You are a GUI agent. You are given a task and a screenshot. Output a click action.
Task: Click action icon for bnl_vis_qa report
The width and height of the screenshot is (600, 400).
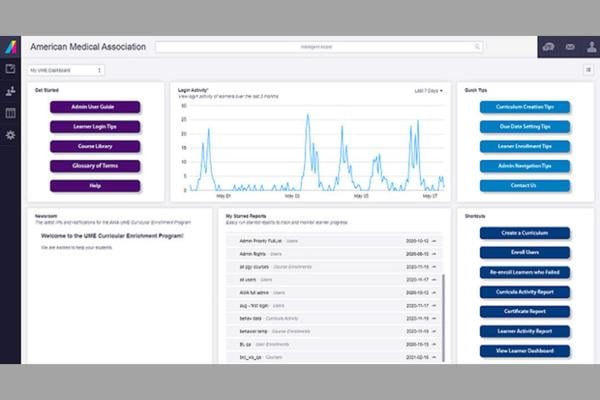(x=434, y=357)
